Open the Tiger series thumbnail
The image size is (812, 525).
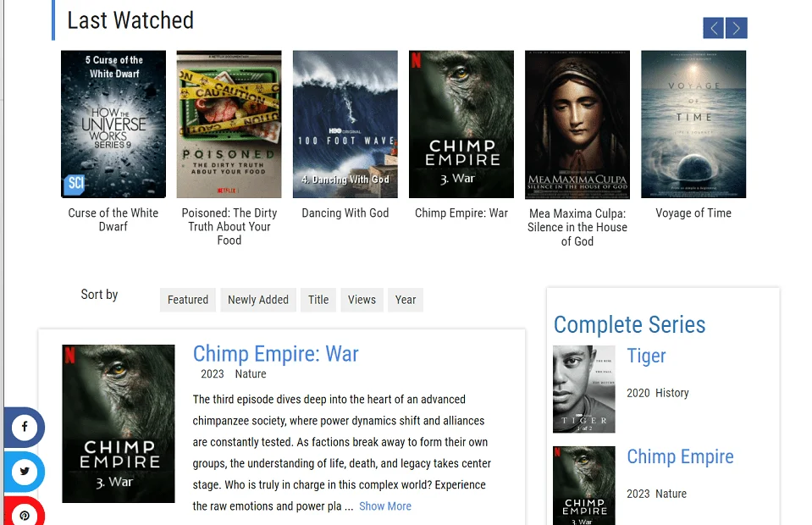click(x=584, y=389)
